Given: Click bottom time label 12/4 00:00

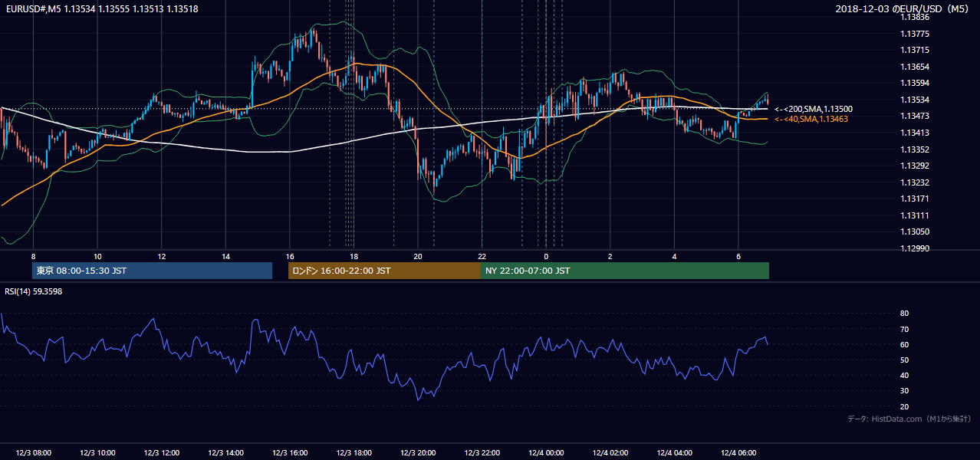Looking at the screenshot, I should point(546,453).
